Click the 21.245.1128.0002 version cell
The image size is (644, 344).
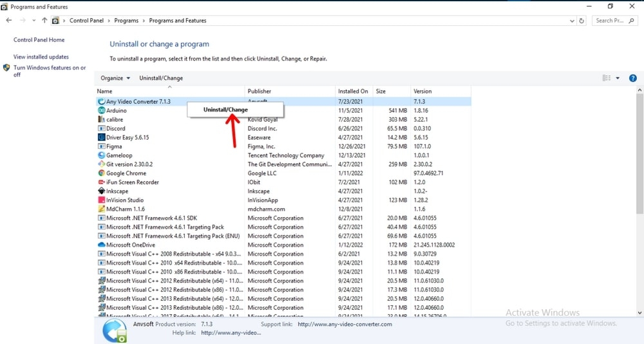click(x=434, y=245)
